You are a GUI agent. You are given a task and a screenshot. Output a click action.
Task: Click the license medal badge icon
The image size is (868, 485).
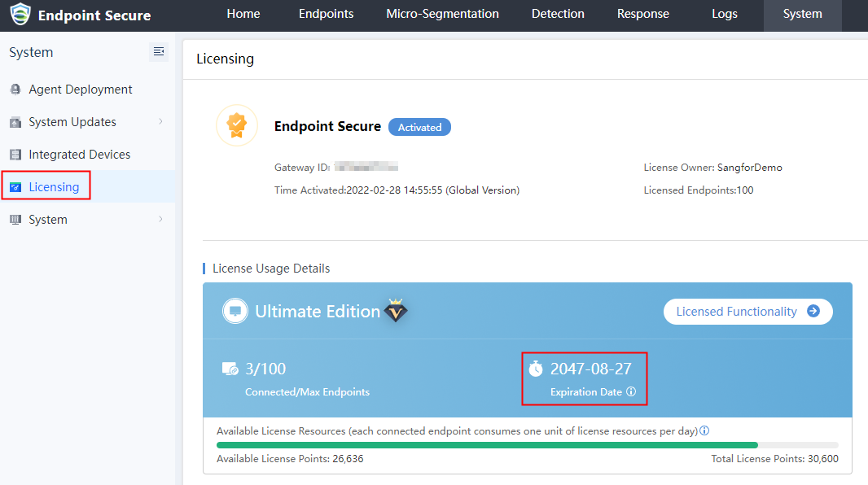(237, 125)
